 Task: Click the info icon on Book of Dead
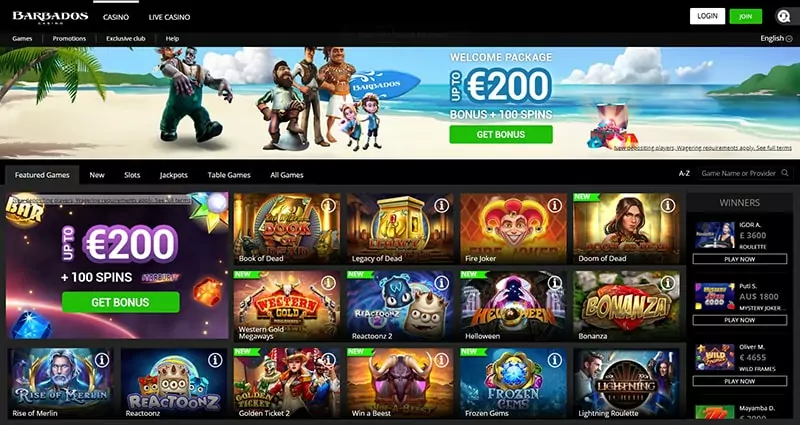(x=328, y=205)
